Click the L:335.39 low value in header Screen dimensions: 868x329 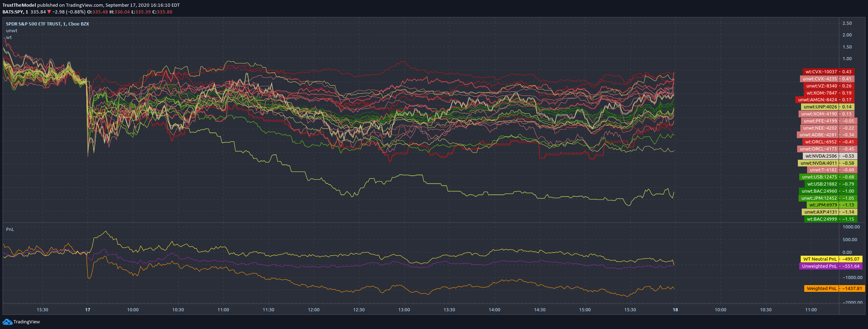pos(141,12)
